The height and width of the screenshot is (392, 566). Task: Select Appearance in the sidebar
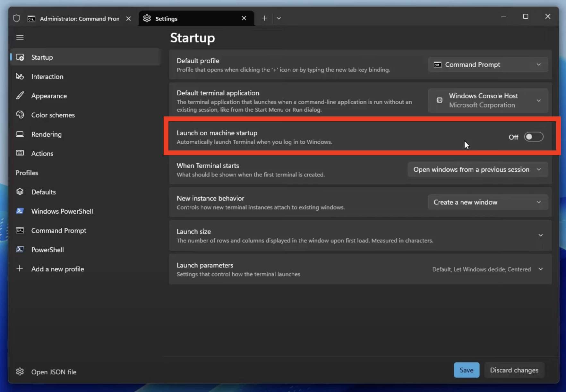85,96
